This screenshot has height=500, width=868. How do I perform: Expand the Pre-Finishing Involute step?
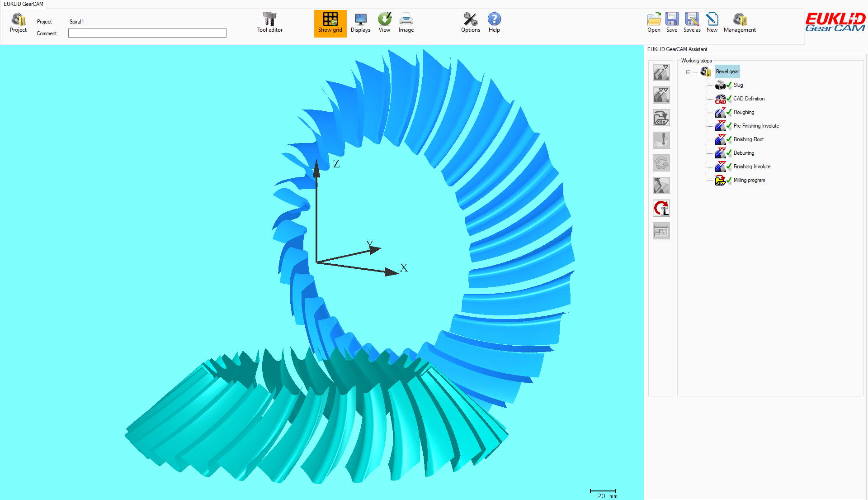pos(756,126)
